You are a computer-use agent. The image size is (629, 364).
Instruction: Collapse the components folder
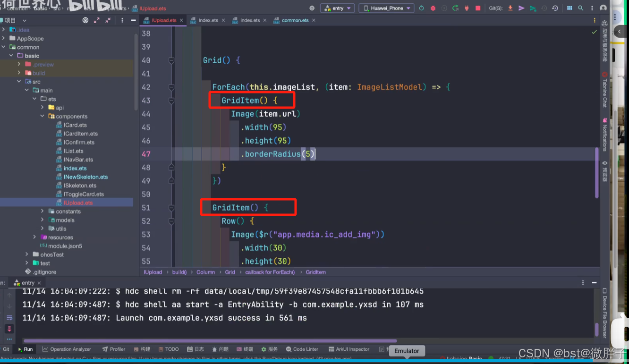(x=42, y=116)
